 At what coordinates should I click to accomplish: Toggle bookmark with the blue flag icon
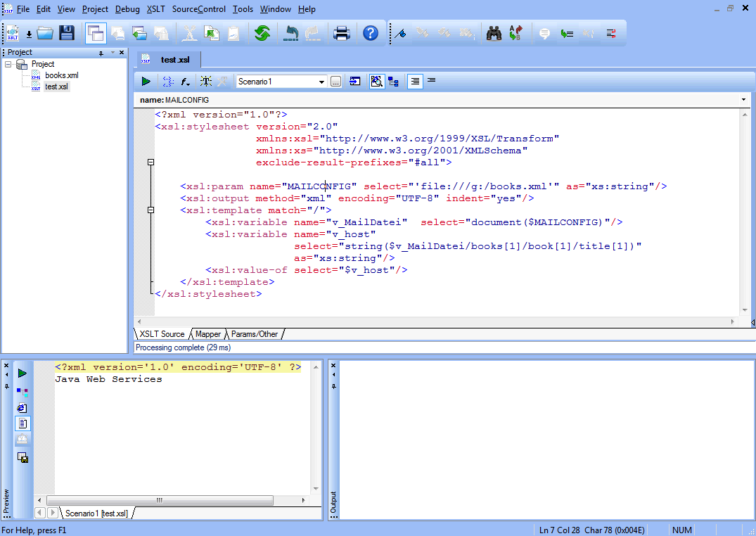click(400, 33)
